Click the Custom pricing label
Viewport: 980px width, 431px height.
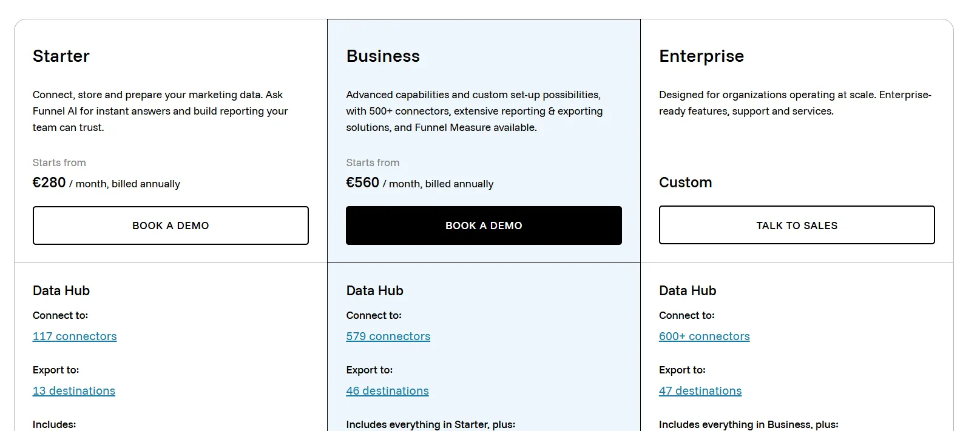686,182
